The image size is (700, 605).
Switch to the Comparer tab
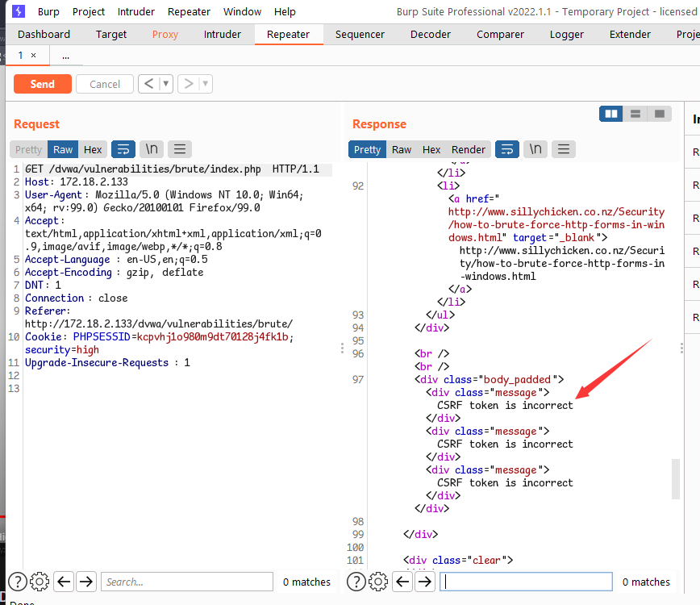point(500,35)
